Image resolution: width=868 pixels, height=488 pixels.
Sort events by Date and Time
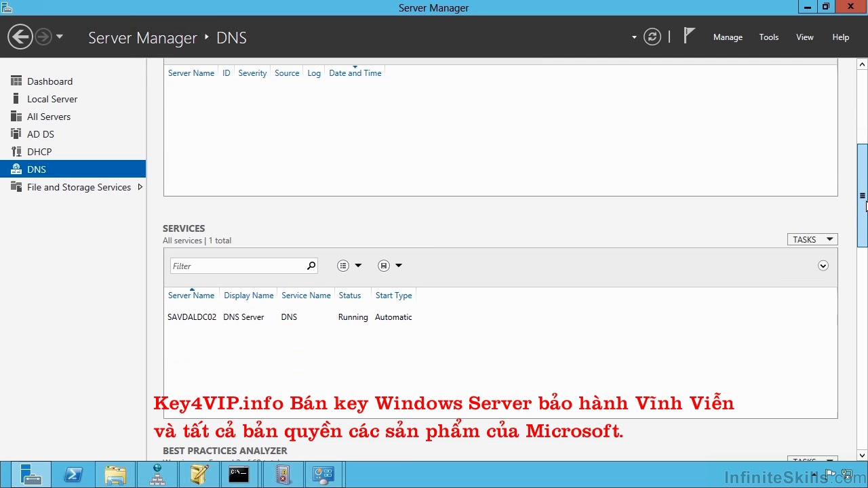(355, 73)
